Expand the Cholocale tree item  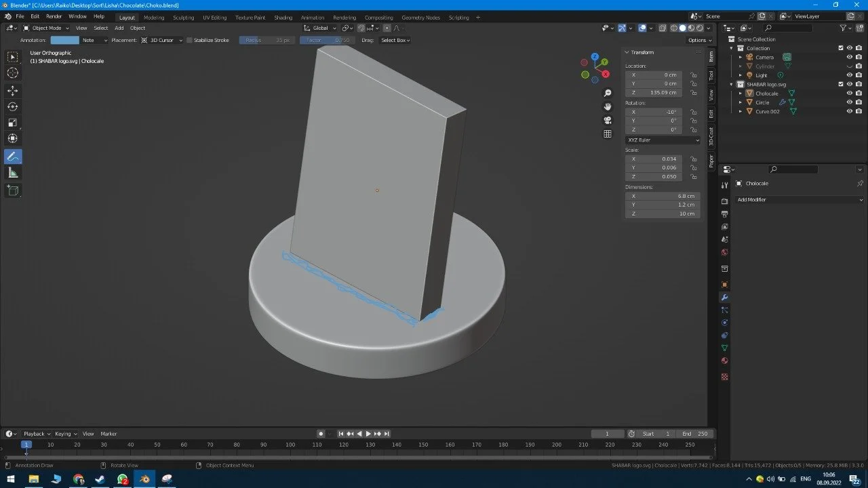[x=741, y=94]
